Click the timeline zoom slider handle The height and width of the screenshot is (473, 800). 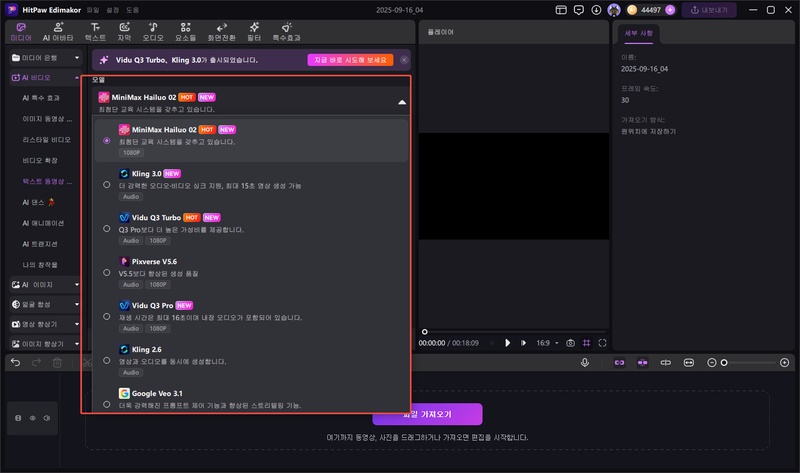723,363
